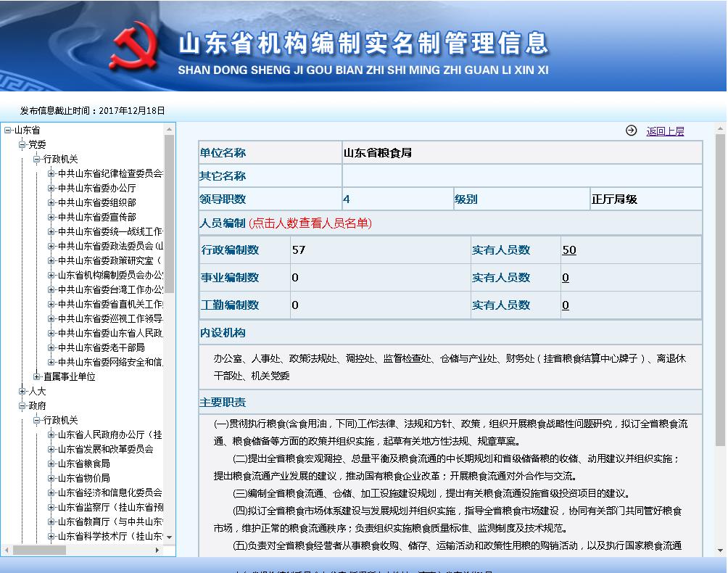728x573 pixels.
Task: Click tree panel horizontal scroll right arrow
Action: click(157, 551)
